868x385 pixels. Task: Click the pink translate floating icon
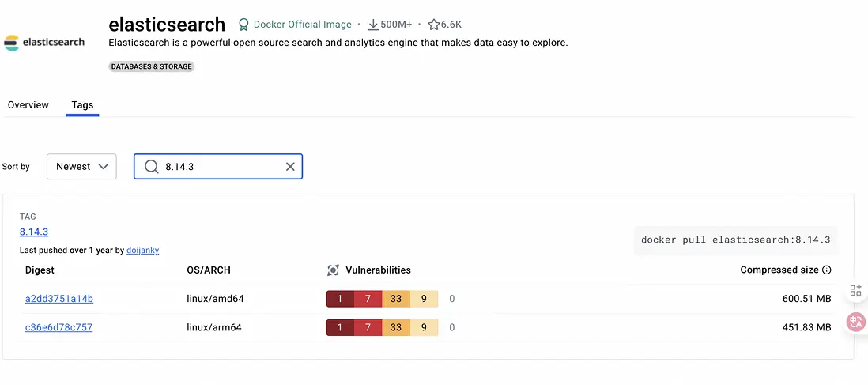tap(855, 322)
